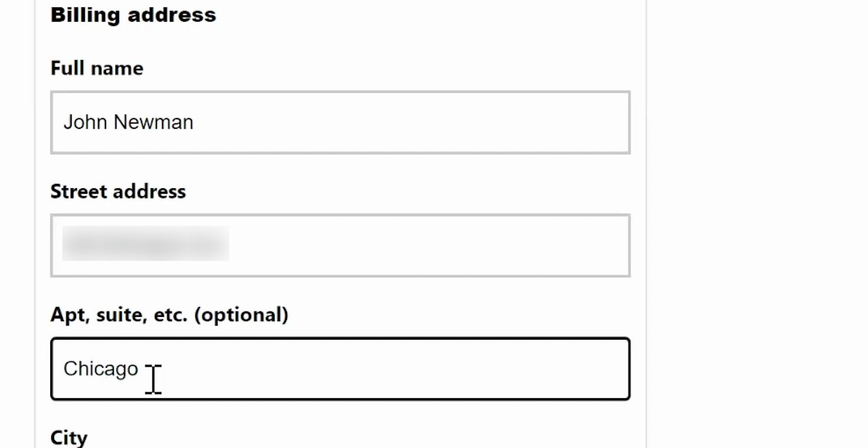The image size is (868, 448).
Task: Click the City label
Action: [69, 436]
